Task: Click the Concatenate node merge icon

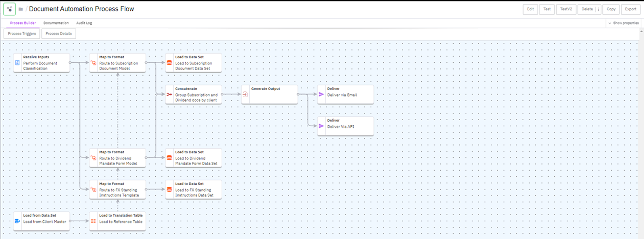Action: click(169, 95)
